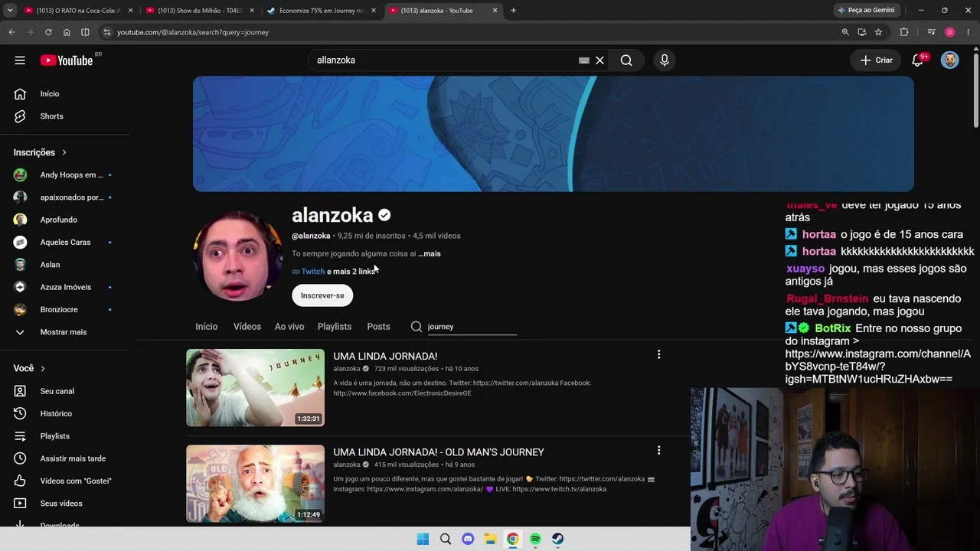Open Spotify from taskbar

coord(535,539)
